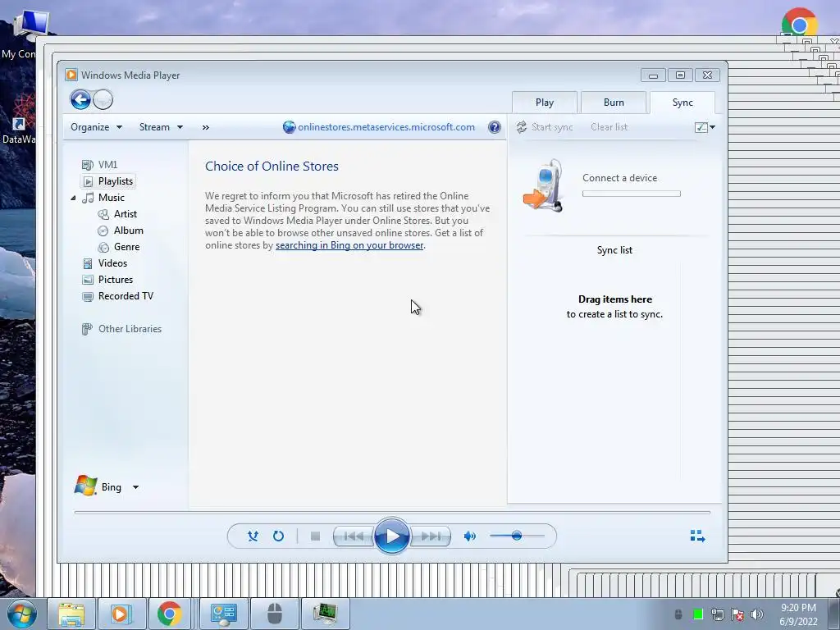
Task: Click the Forward navigation arrow button
Action: coord(103,99)
